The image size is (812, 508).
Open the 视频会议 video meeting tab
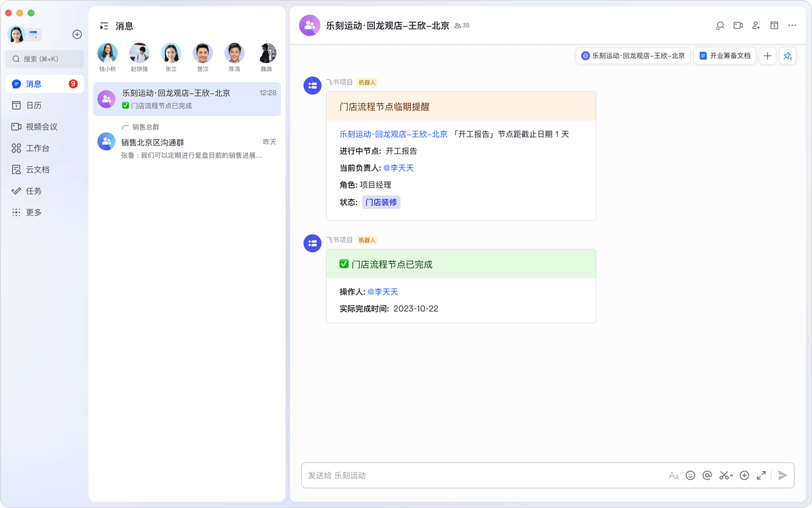coord(44,127)
